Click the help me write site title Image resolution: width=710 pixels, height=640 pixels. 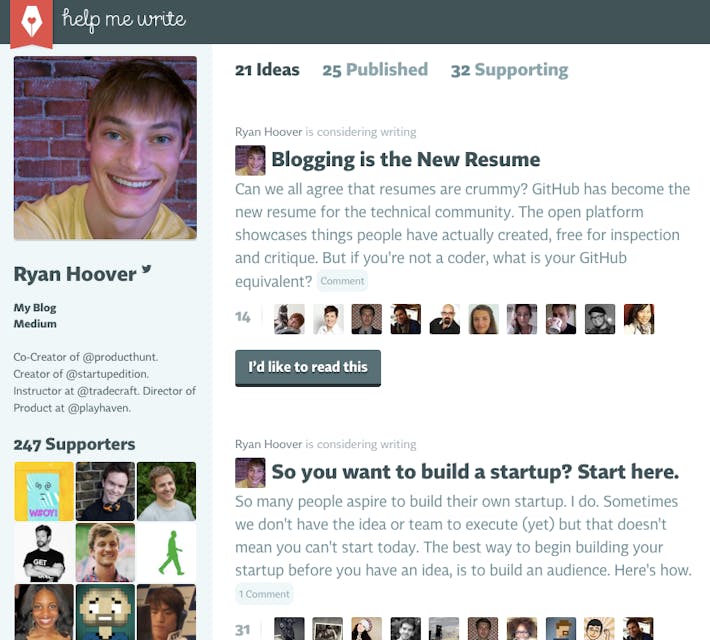pyautogui.click(x=124, y=19)
